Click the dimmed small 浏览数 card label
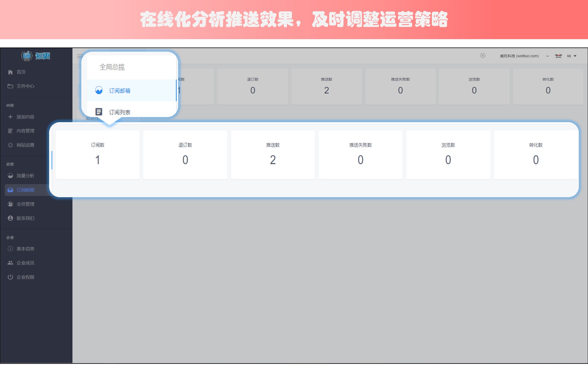The width and height of the screenshot is (588, 383). [x=474, y=79]
